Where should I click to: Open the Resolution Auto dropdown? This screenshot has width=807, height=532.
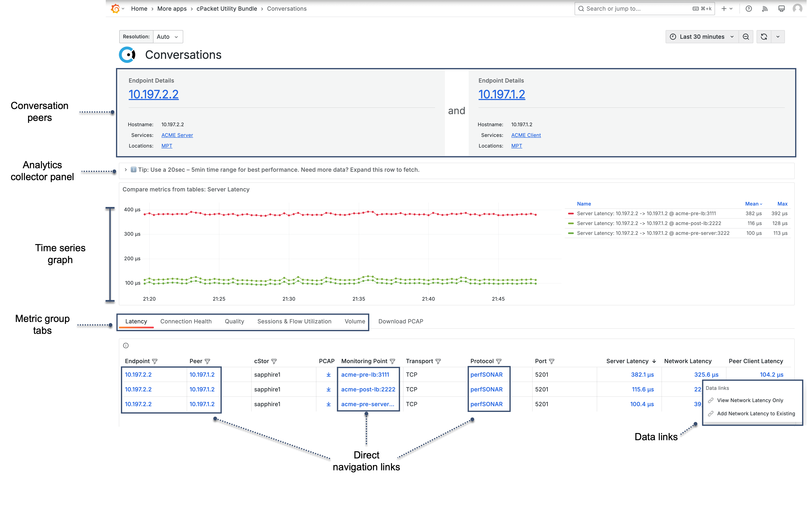click(x=168, y=37)
